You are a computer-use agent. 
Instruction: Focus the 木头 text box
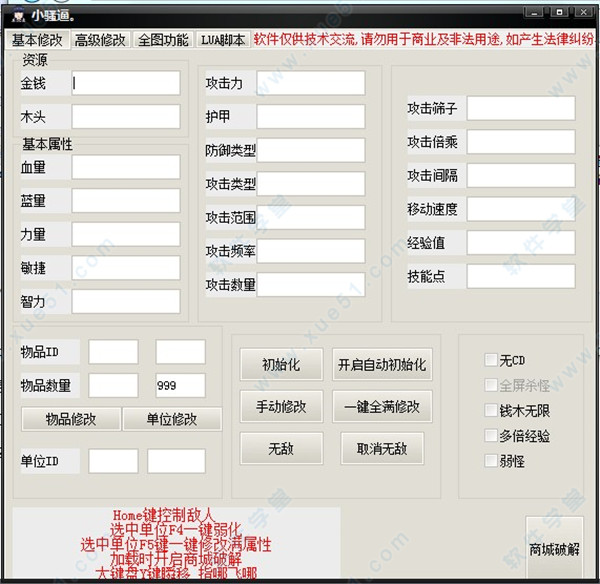125,118
